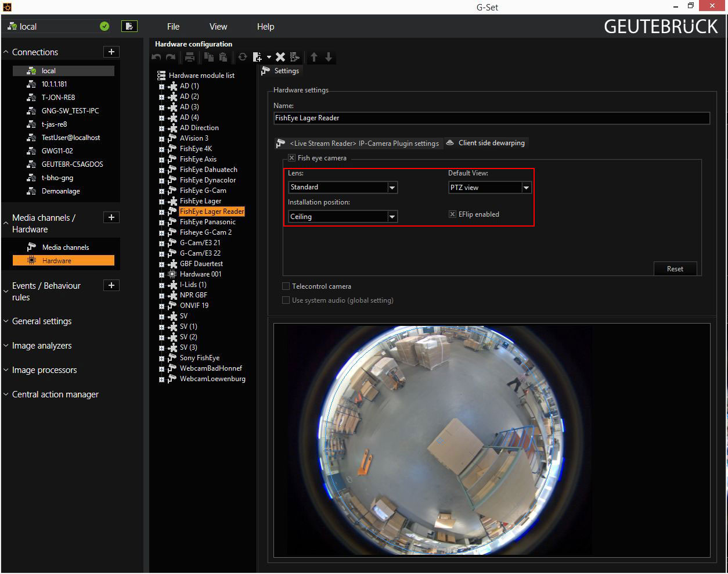Click the send setup to server icon

tap(129, 26)
